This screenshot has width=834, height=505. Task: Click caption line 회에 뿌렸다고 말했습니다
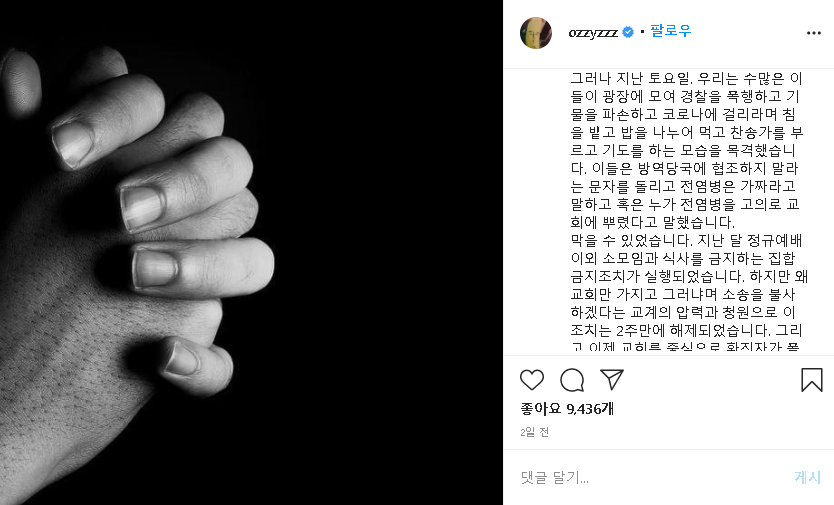pyautogui.click(x=652, y=222)
